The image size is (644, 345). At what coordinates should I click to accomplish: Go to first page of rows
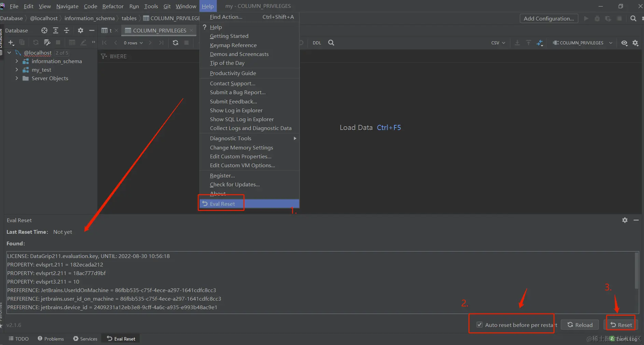click(104, 43)
